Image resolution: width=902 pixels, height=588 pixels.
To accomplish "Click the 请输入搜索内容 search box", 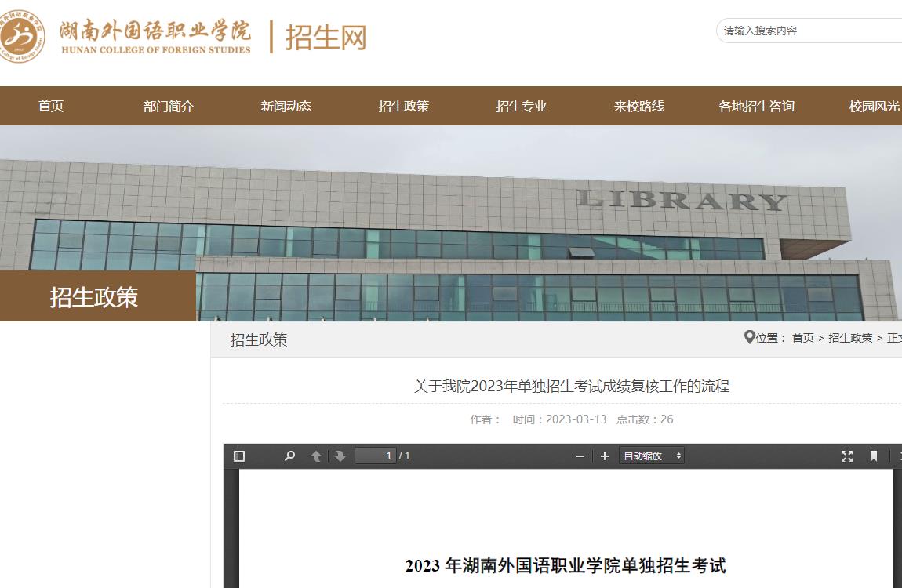I will point(809,31).
